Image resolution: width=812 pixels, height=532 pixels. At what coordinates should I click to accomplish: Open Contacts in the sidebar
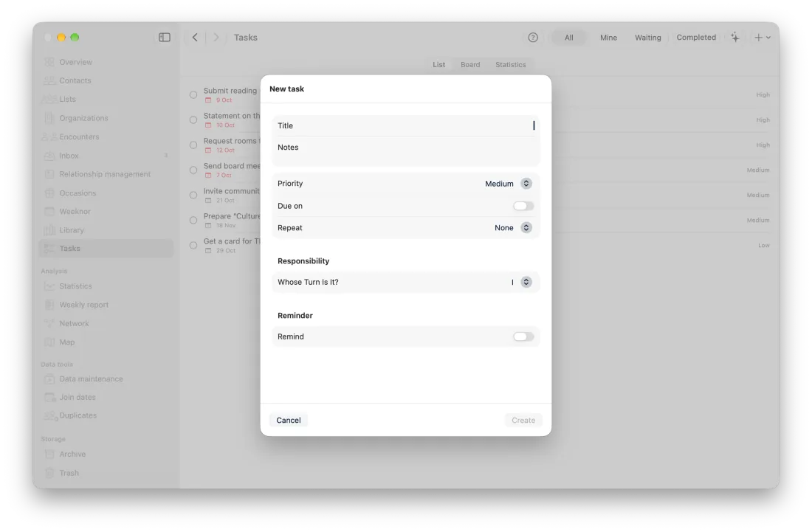(75, 80)
